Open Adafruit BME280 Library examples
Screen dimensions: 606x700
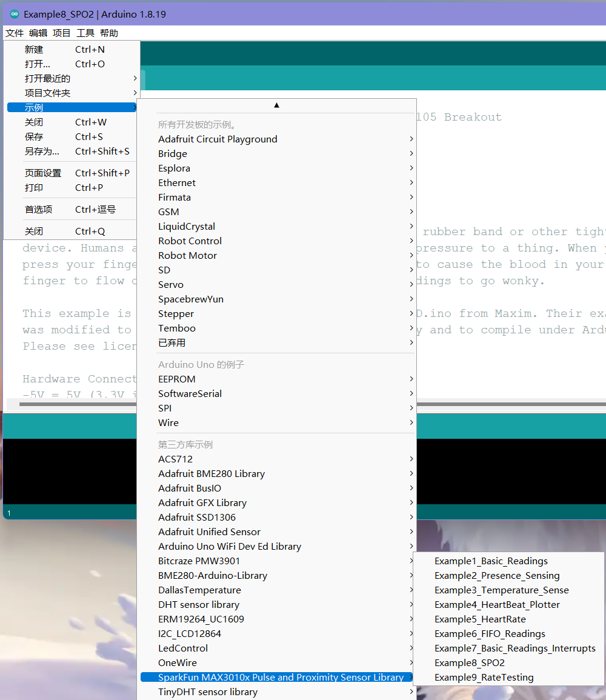coord(277,474)
